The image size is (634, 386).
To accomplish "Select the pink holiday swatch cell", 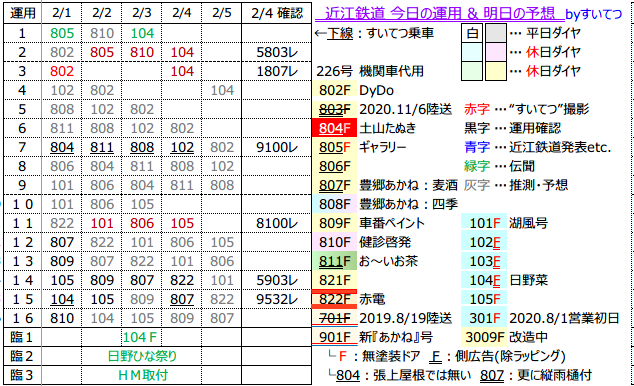I will tap(496, 52).
